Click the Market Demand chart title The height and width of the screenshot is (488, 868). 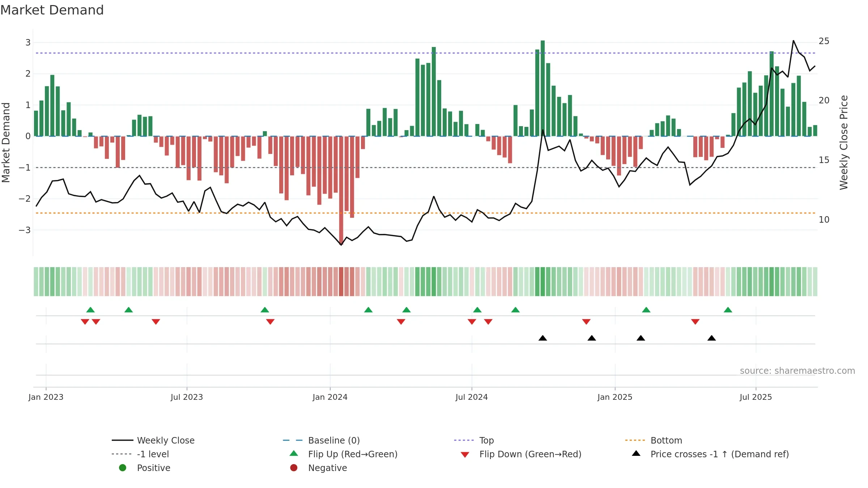tap(52, 10)
